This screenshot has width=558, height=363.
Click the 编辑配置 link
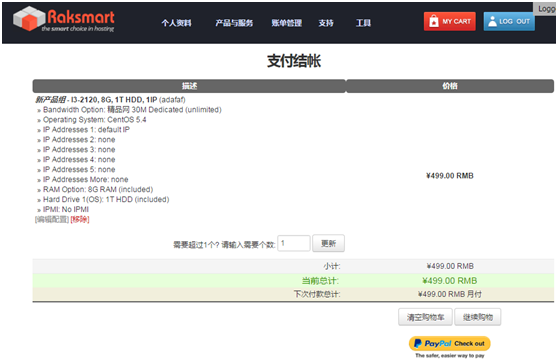pyautogui.click(x=52, y=220)
